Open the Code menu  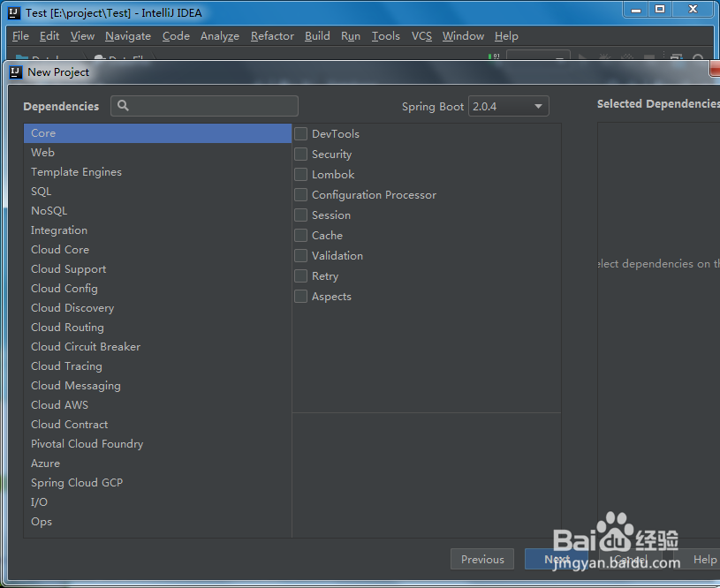176,36
